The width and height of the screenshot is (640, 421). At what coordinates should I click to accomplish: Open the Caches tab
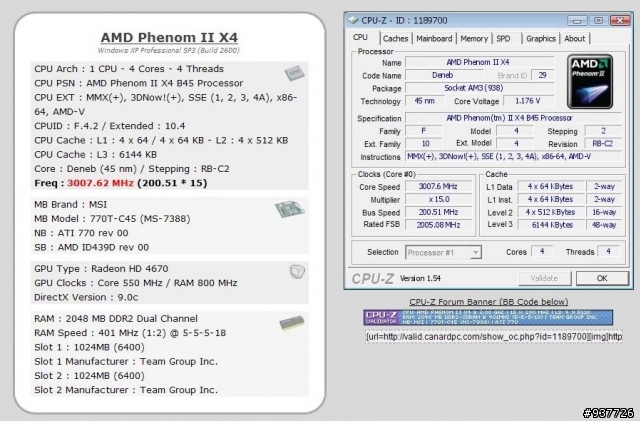[396, 39]
